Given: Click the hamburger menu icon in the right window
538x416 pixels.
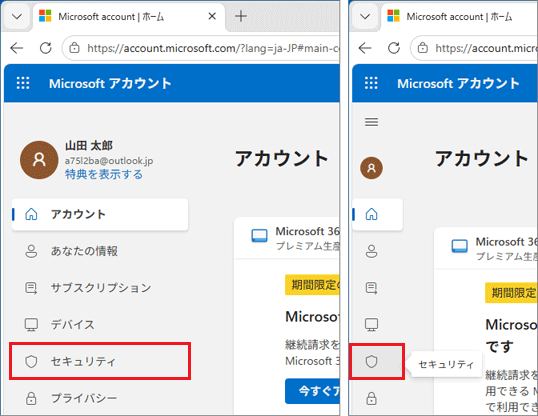Looking at the screenshot, I should coord(371,122).
